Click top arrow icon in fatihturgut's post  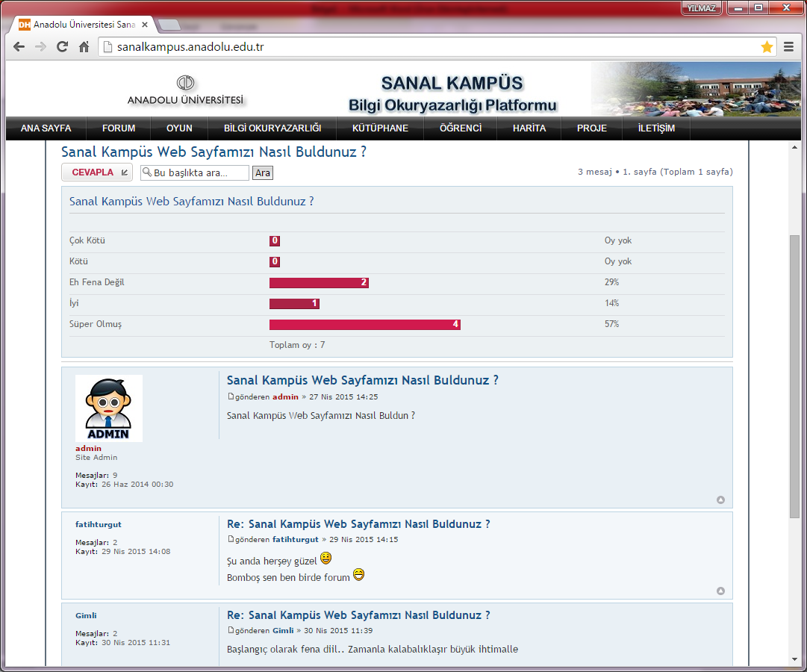point(720,591)
